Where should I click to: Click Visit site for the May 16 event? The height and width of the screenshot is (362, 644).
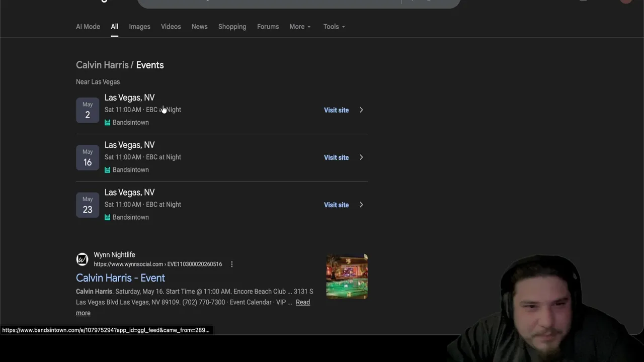tap(336, 157)
